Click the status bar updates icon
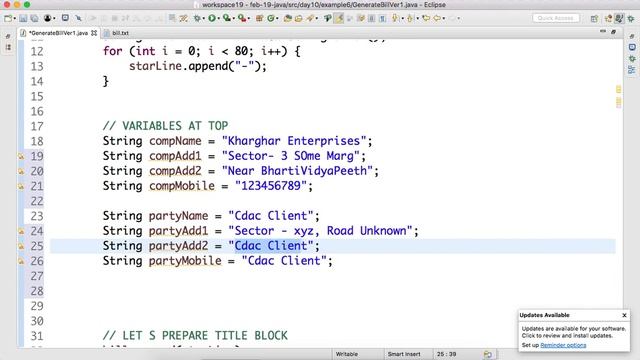 click(487, 354)
